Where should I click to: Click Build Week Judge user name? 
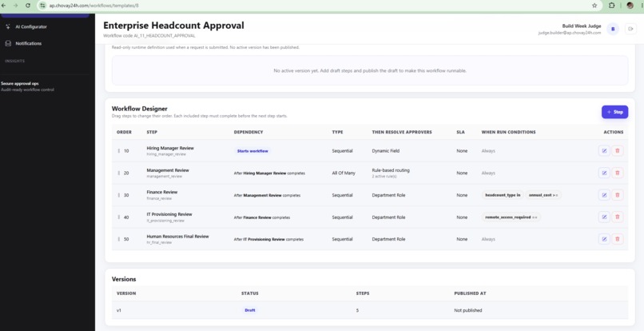(581, 26)
